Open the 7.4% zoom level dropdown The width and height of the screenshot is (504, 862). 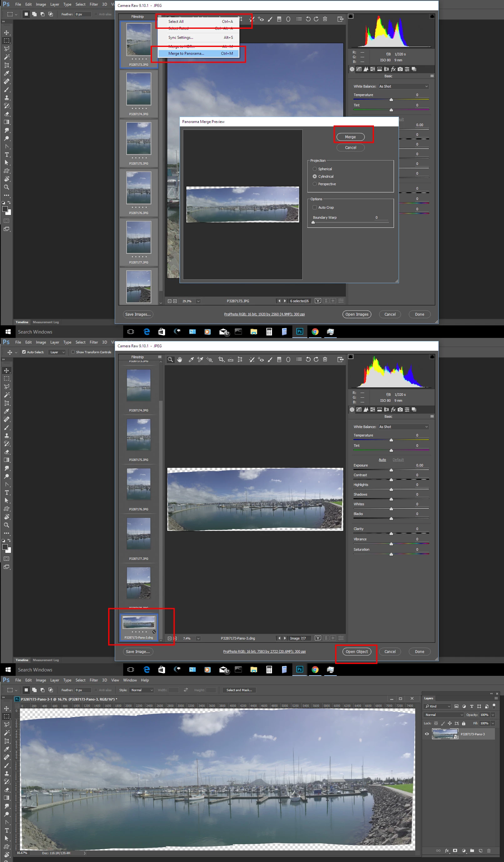[198, 638]
